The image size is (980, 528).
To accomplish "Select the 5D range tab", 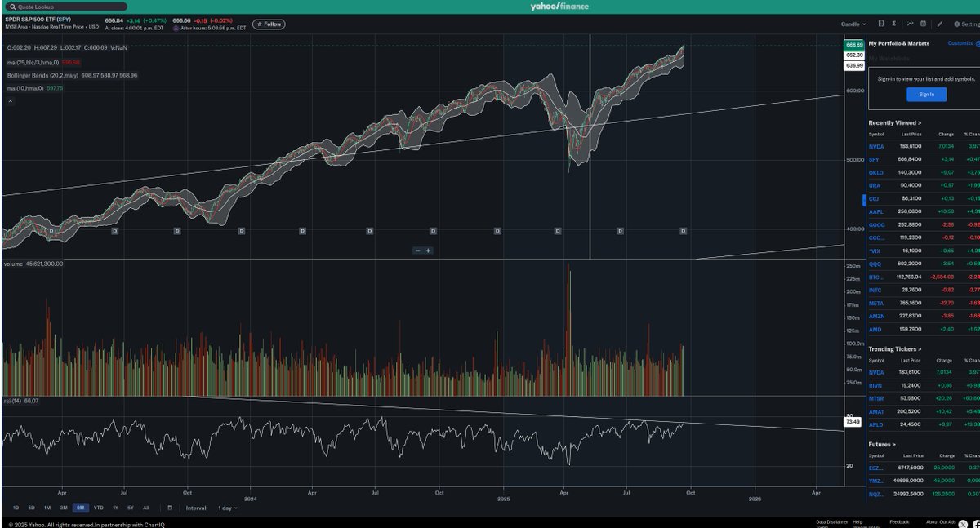I will [x=31, y=508].
